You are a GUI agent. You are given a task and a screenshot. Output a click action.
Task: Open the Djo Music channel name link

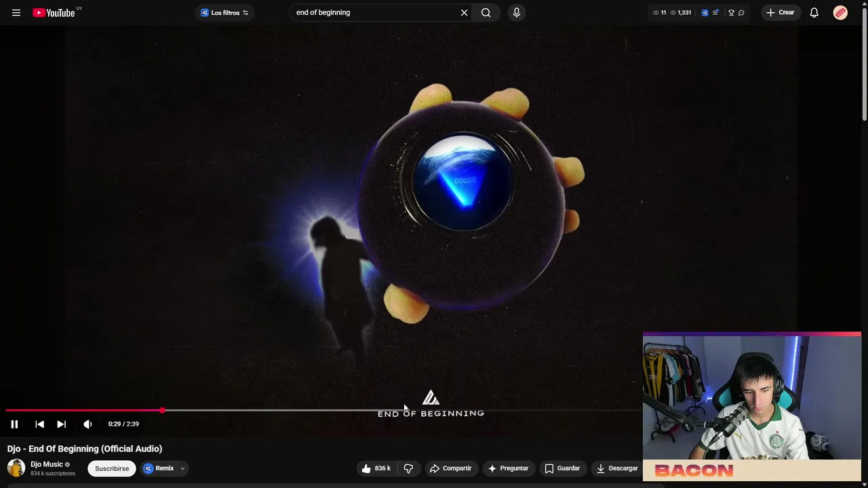(x=47, y=464)
